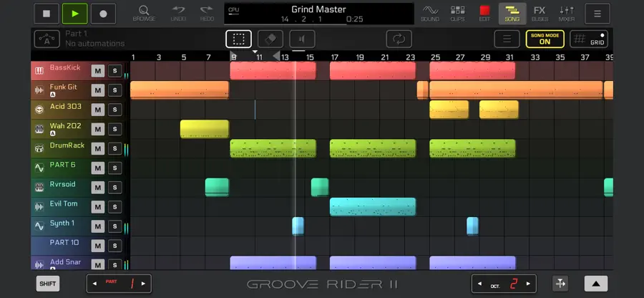Click the Wah 202 instrument icon

39,129
